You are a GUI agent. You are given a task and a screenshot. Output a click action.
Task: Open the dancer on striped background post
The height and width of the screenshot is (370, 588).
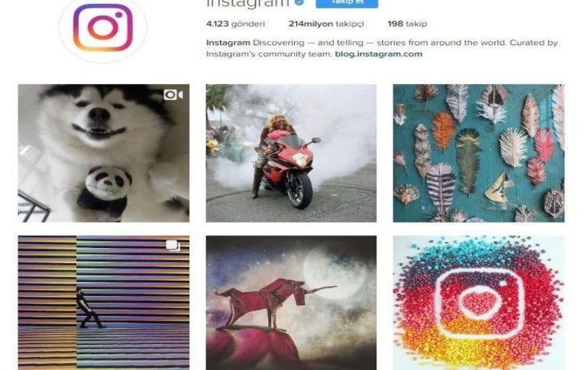coord(104,303)
